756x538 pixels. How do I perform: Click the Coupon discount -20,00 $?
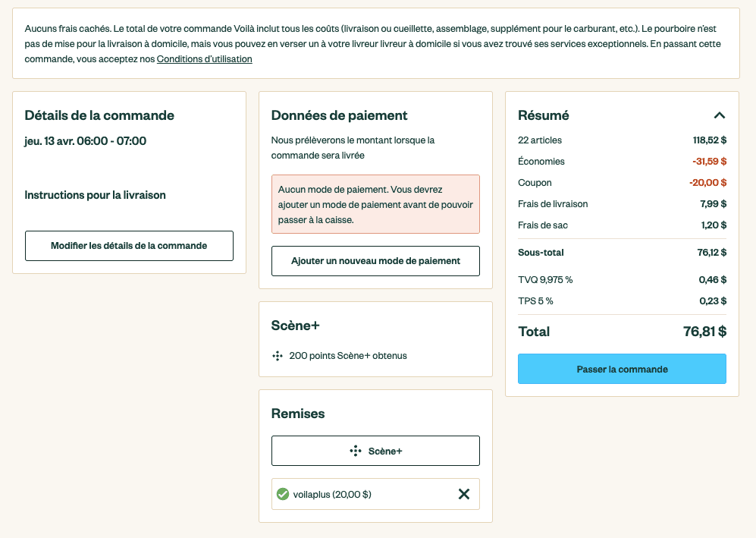pos(707,183)
